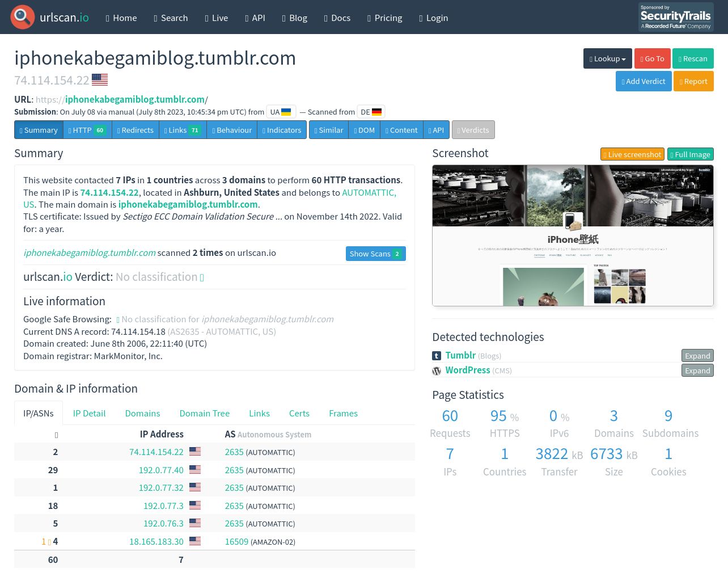Open Docs in the navbar
728x581 pixels.
click(337, 18)
